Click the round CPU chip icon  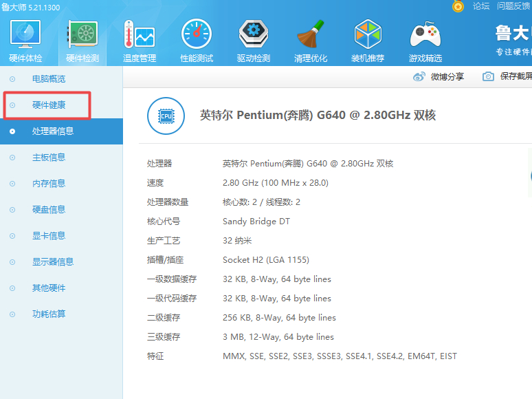click(166, 116)
